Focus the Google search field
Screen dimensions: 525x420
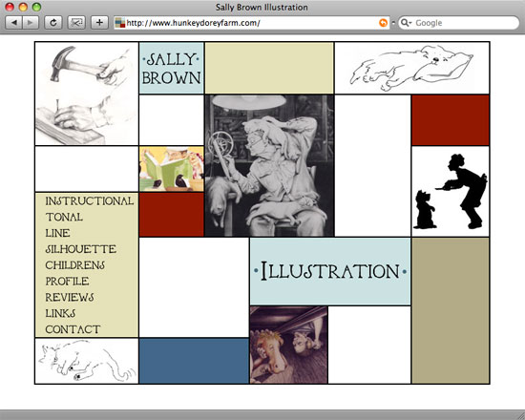click(x=459, y=23)
